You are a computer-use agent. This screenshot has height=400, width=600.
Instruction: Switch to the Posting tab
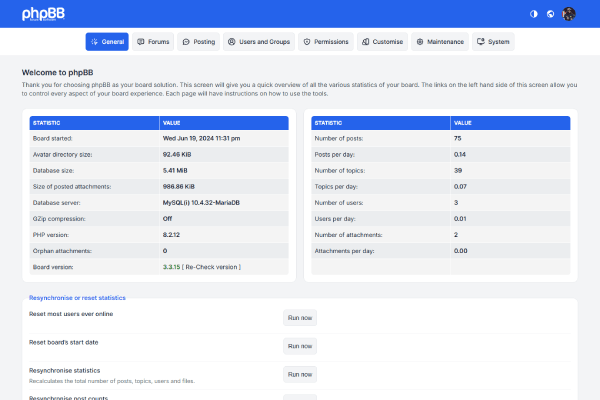pos(199,42)
